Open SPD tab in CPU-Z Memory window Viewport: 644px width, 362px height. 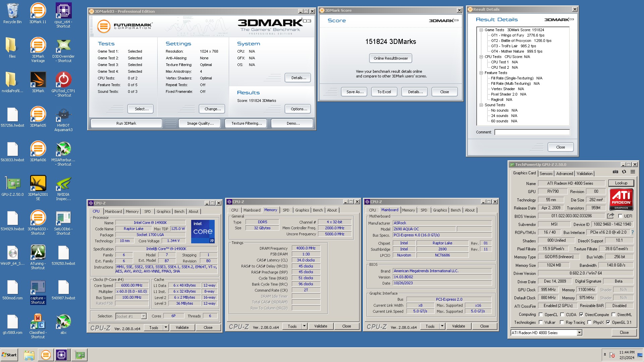pyautogui.click(x=286, y=210)
